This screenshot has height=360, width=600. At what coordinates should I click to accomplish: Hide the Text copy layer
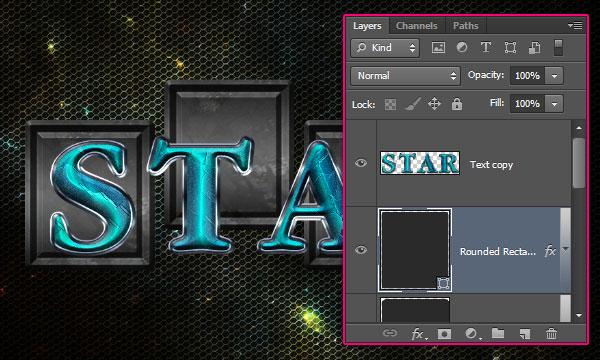pos(360,163)
